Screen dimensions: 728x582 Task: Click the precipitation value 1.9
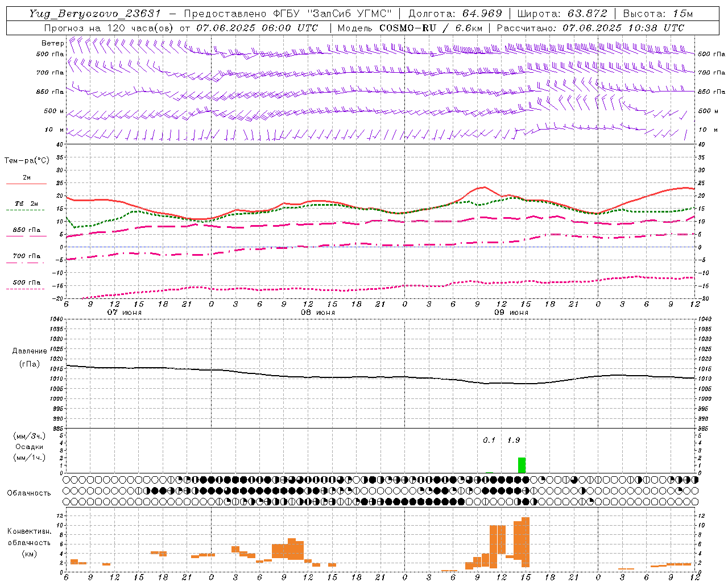[514, 440]
